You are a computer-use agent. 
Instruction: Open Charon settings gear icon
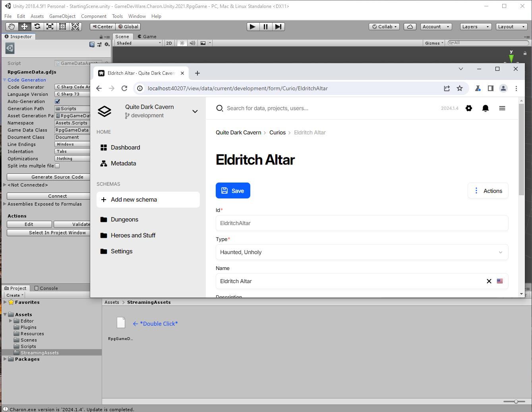pos(469,108)
